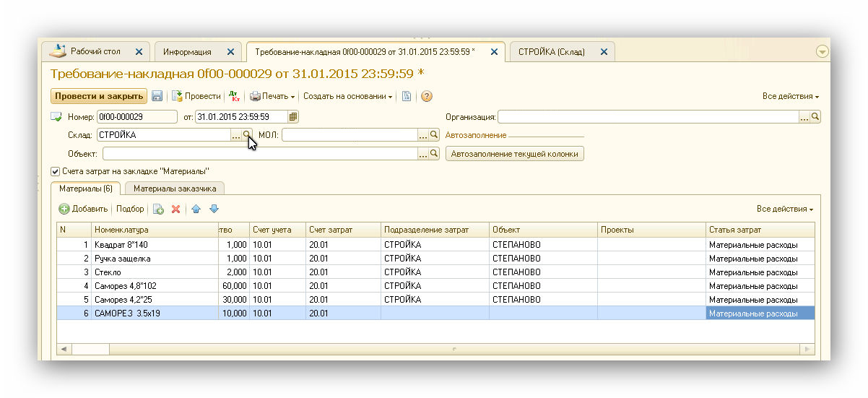Open help with the question mark icon
Viewport: 868px width, 398px height.
click(427, 96)
